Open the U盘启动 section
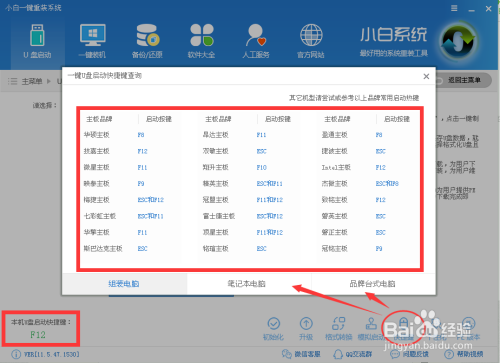The width and height of the screenshot is (500, 363). (37, 42)
